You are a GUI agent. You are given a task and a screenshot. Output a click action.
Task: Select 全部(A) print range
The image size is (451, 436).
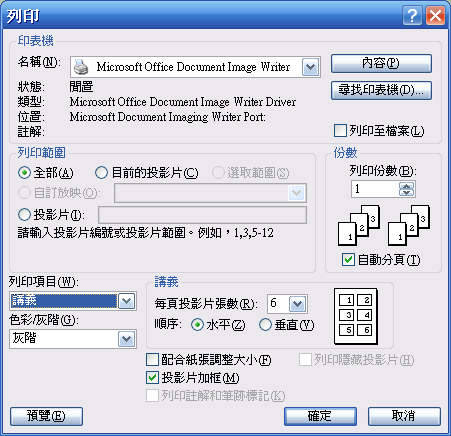[24, 173]
